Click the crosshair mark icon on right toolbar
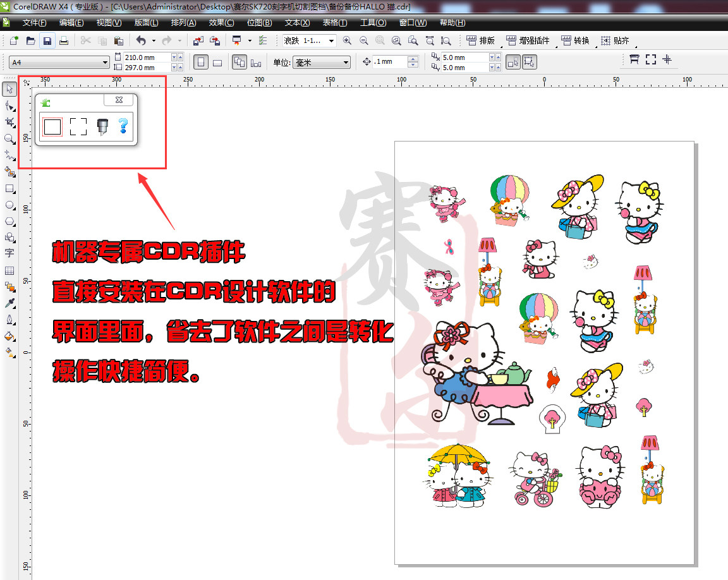The width and height of the screenshot is (728, 580). [x=667, y=59]
